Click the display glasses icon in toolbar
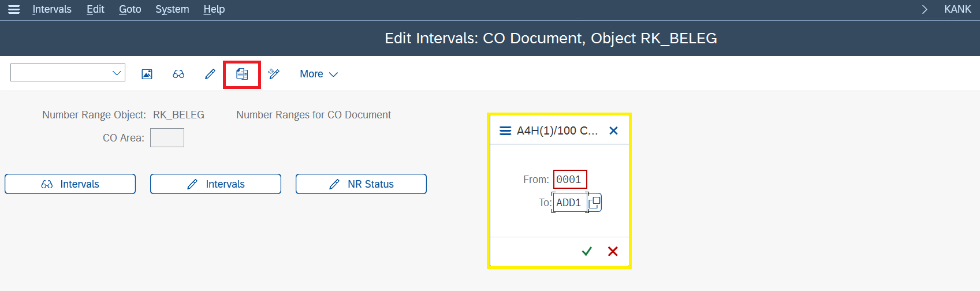This screenshot has width=980, height=291. pyautogui.click(x=178, y=74)
